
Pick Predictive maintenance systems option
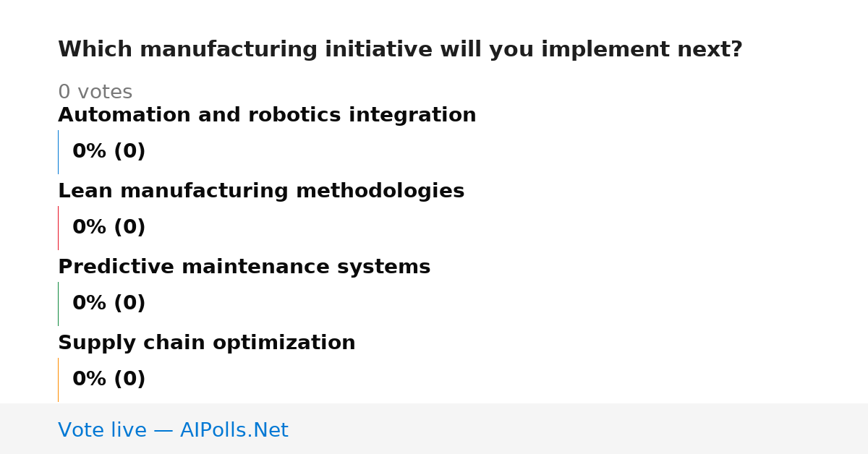point(244,267)
